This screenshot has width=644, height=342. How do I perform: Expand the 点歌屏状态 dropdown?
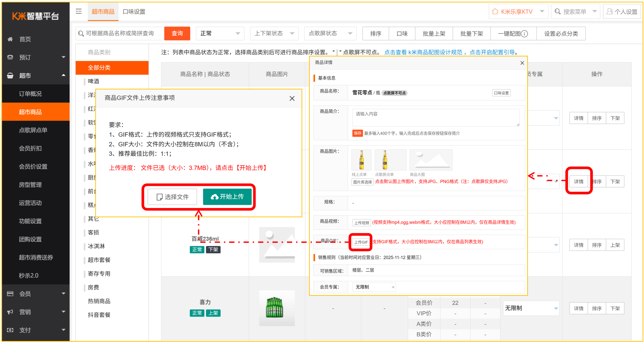[x=330, y=33]
